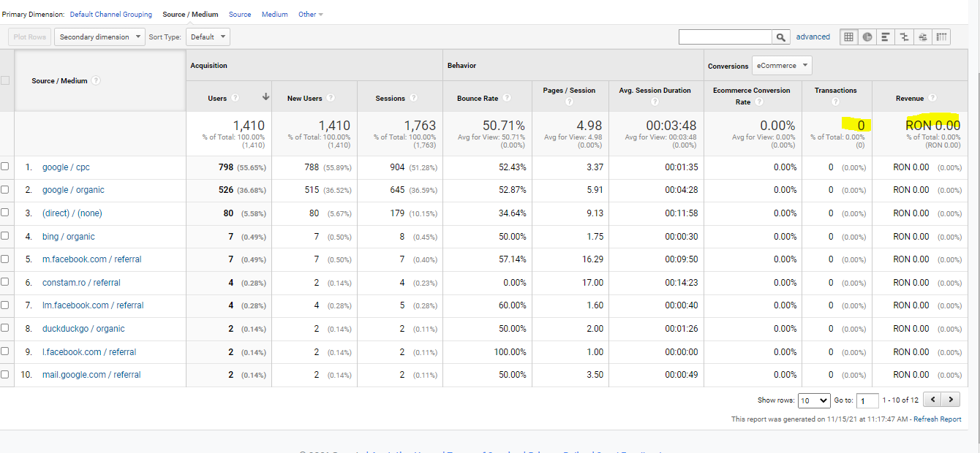Tick the checkbox for bing / organic row
Screen dimensions: 980x453
5,236
